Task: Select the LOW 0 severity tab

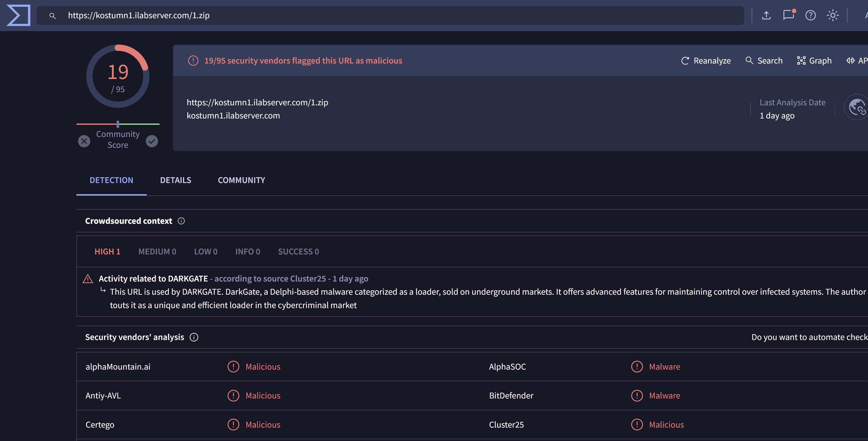Action: [206, 252]
